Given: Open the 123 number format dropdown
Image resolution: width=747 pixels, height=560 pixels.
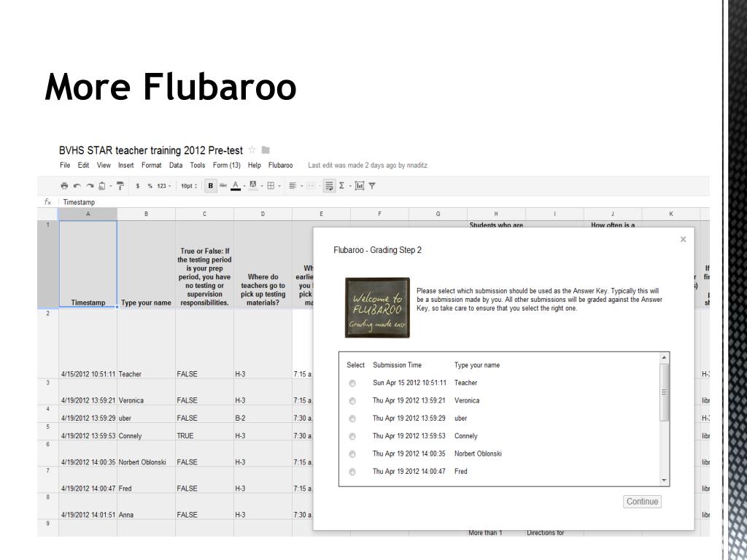Looking at the screenshot, I should pyautogui.click(x=164, y=186).
